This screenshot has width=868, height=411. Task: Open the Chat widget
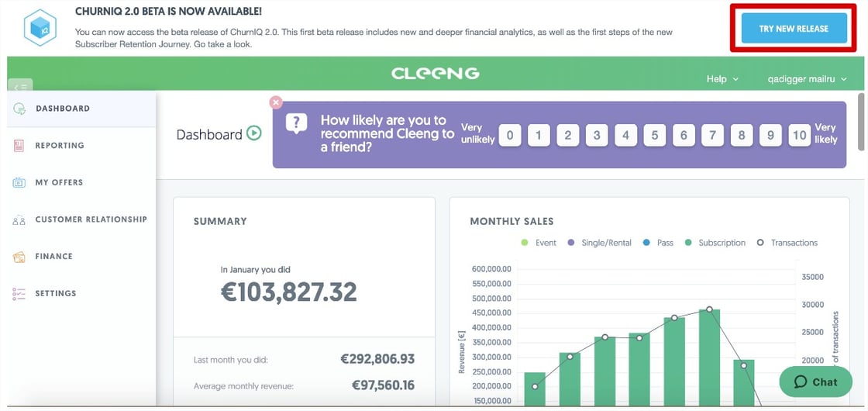click(816, 382)
